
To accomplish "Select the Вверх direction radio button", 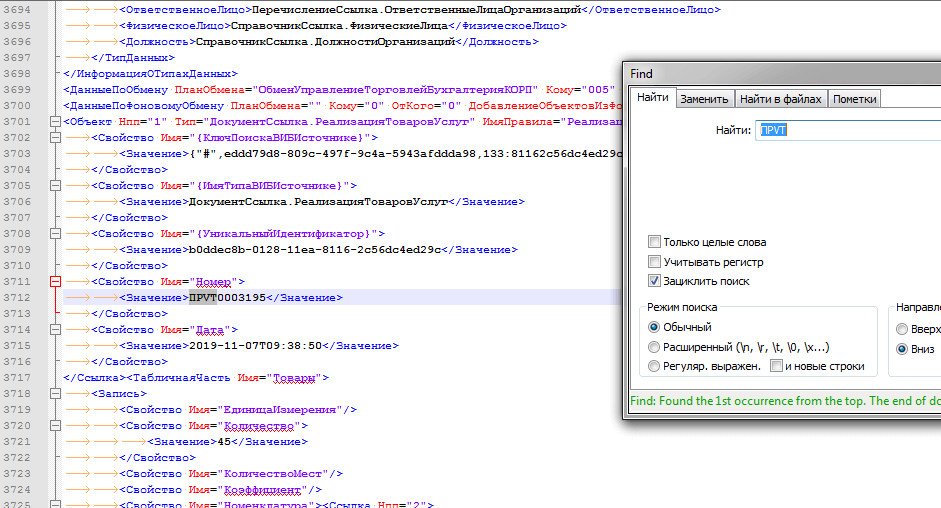I will coord(902,329).
